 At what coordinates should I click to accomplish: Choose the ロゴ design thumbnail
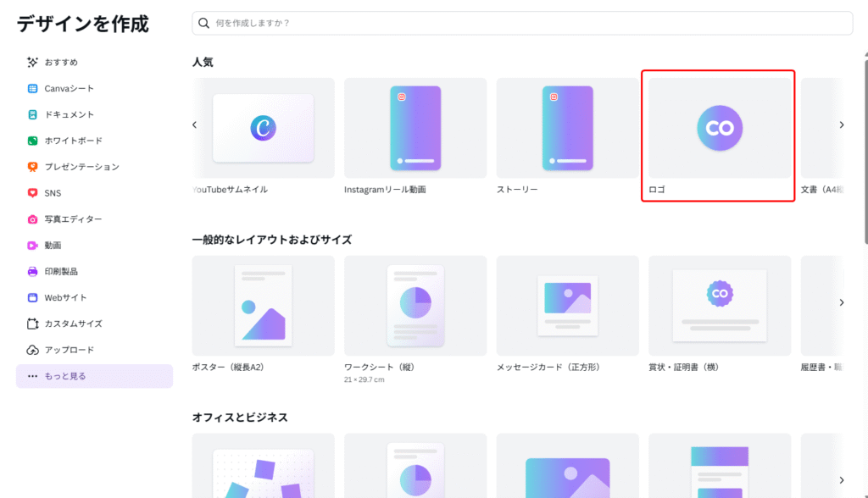point(719,128)
